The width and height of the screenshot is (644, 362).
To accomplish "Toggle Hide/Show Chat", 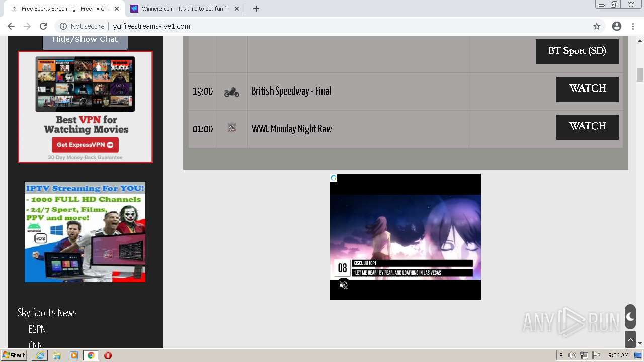I will point(85,41).
